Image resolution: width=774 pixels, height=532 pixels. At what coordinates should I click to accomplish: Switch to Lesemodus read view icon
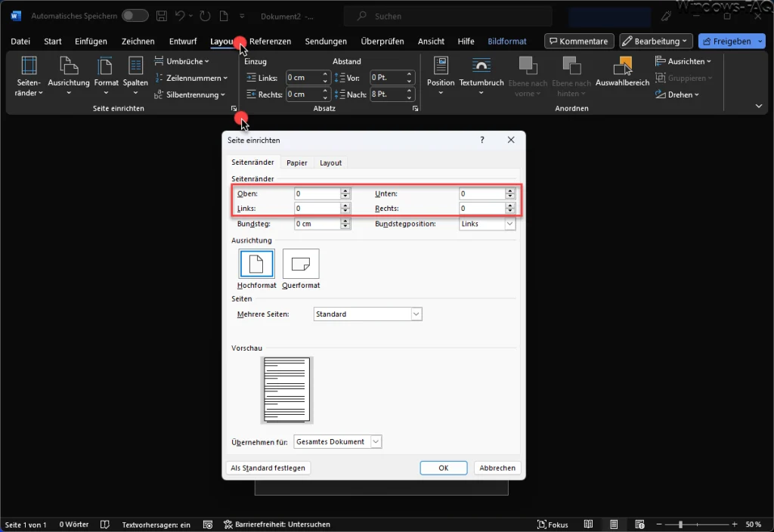pos(588,524)
